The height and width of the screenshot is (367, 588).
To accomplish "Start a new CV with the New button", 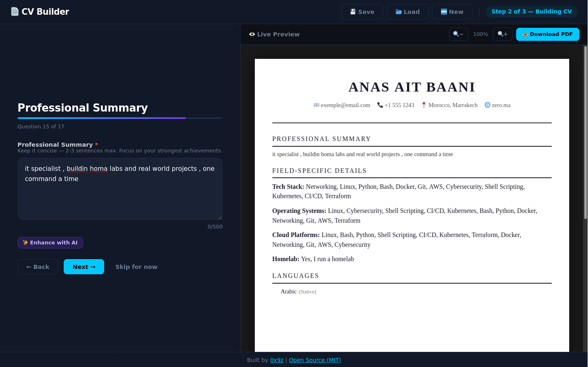I will tap(452, 12).
